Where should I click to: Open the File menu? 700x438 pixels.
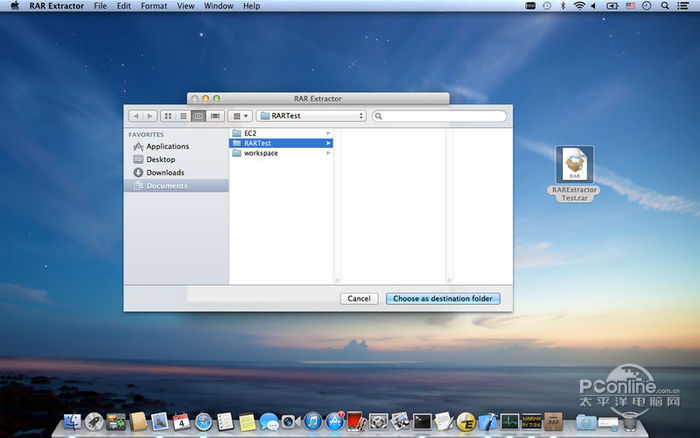(x=100, y=6)
